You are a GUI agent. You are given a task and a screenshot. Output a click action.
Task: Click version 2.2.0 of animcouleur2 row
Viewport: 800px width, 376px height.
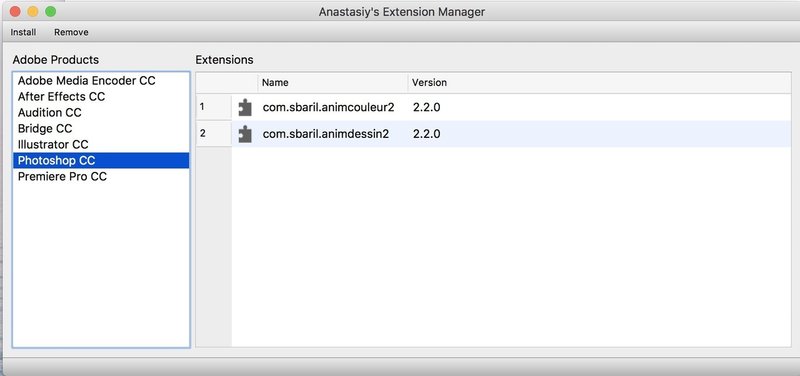pos(427,107)
